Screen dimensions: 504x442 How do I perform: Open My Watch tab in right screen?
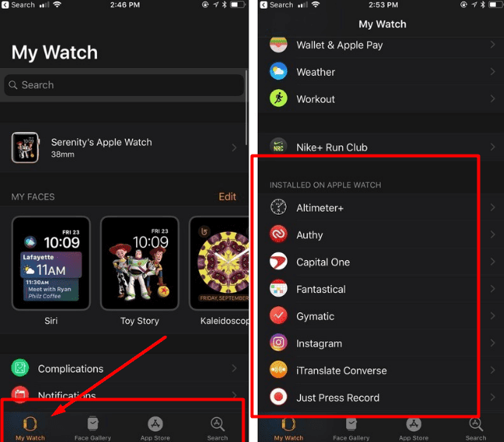(x=288, y=430)
